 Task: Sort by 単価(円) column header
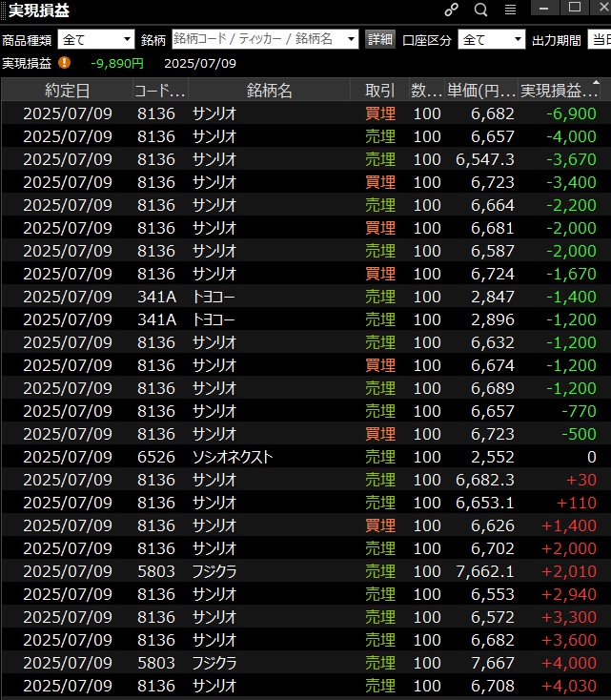(481, 91)
